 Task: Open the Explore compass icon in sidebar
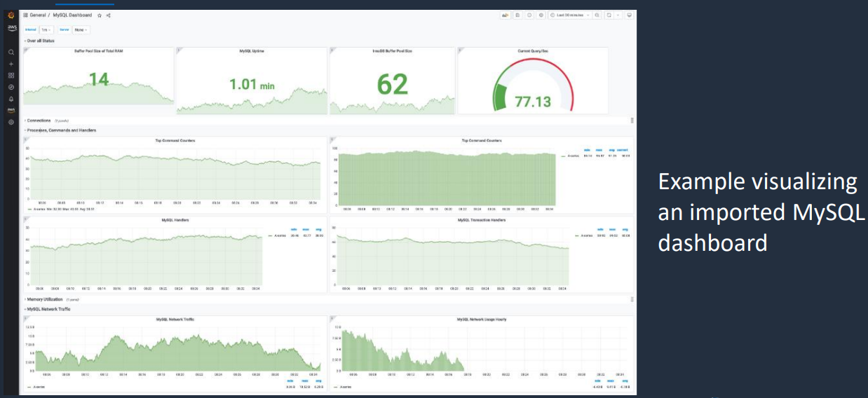11,87
